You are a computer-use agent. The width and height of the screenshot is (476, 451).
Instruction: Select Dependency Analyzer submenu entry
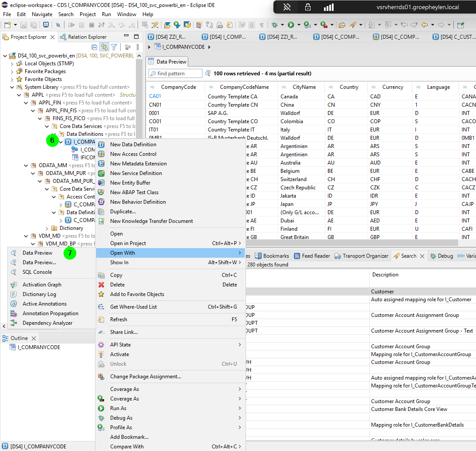tap(47, 323)
